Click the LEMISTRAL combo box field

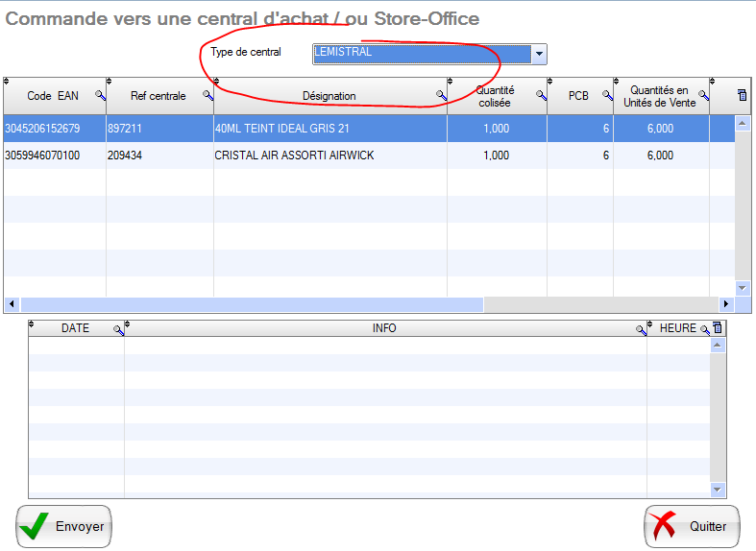click(422, 54)
